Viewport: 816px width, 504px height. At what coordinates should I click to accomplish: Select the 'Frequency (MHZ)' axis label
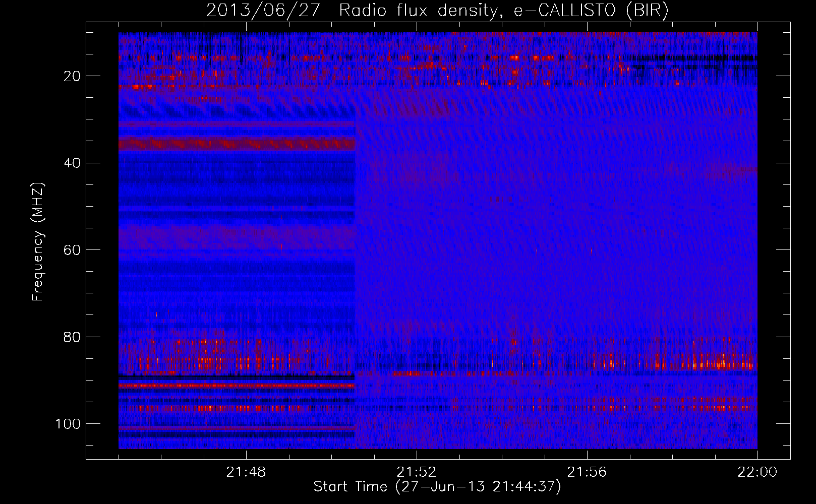(38, 241)
